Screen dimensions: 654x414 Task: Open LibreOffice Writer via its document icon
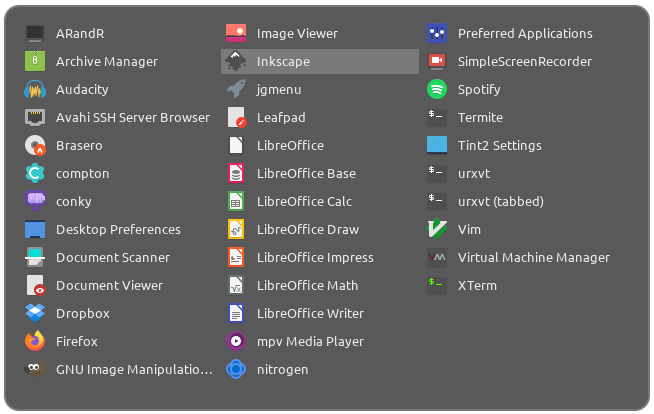(236, 314)
